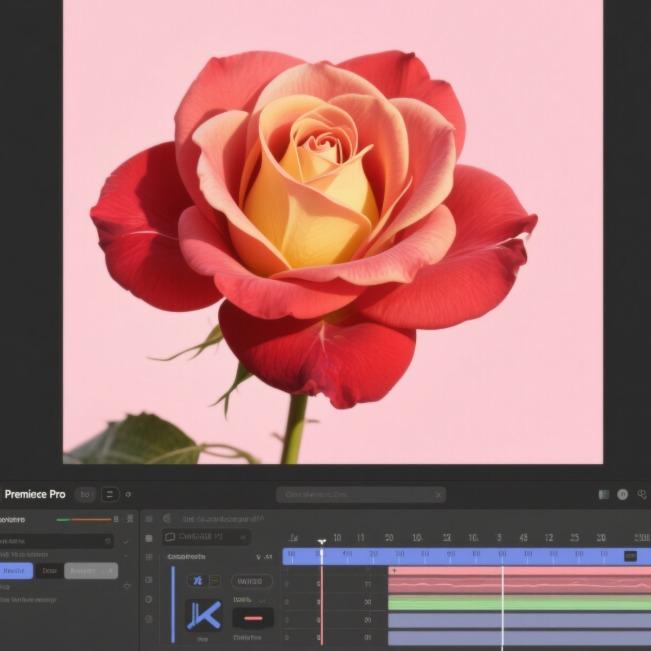Image resolution: width=651 pixels, height=651 pixels.
Task: Click the round gray icon in top-right toolbar
Action: click(622, 494)
